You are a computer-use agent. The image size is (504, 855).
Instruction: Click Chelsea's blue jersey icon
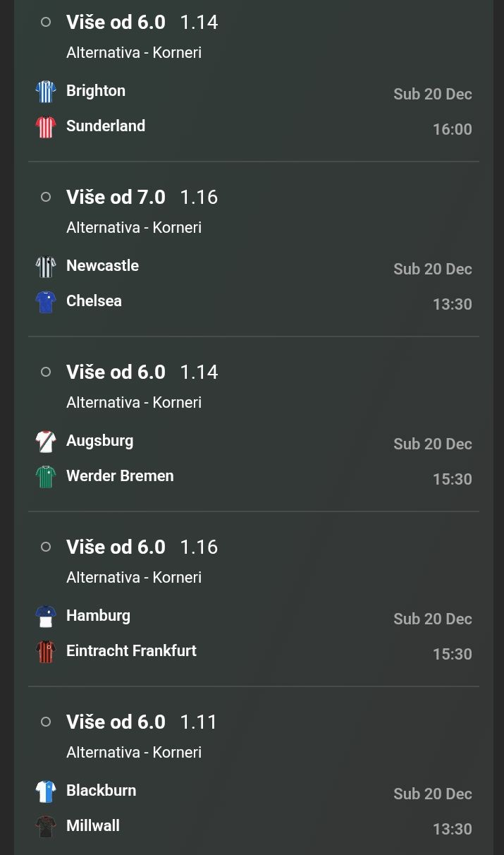46,302
